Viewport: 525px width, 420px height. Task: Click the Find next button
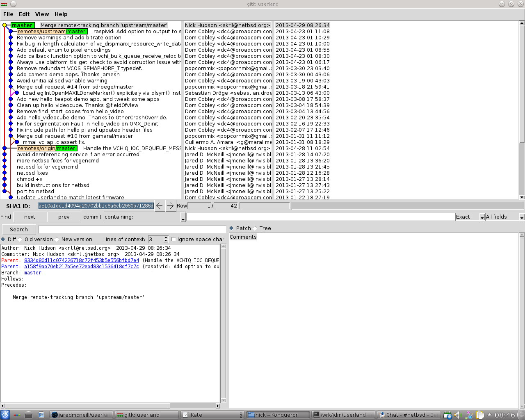30,217
